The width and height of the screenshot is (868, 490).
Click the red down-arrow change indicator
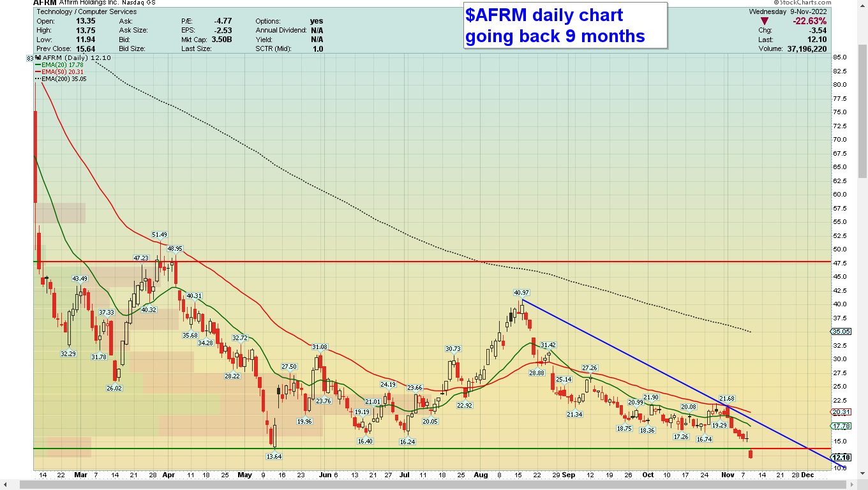pyautogui.click(x=765, y=21)
